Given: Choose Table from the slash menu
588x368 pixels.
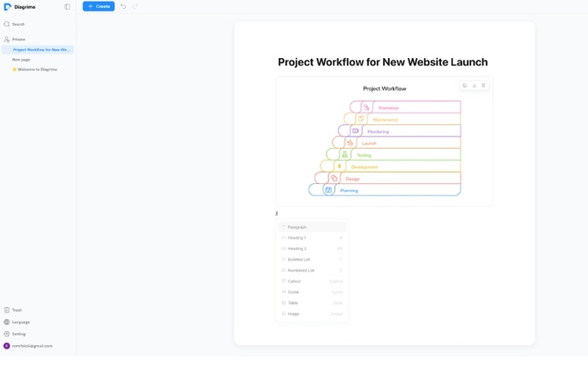Looking at the screenshot, I should click(x=312, y=303).
